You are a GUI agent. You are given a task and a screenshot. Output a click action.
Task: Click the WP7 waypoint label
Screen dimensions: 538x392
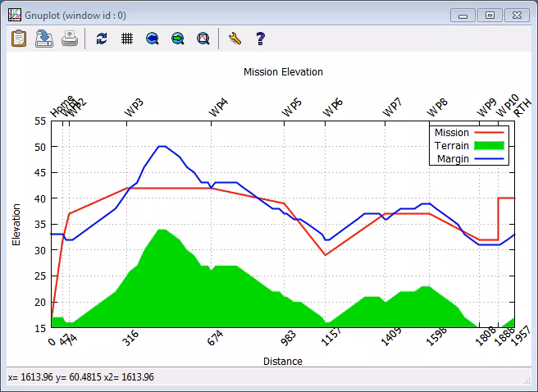tap(393, 107)
